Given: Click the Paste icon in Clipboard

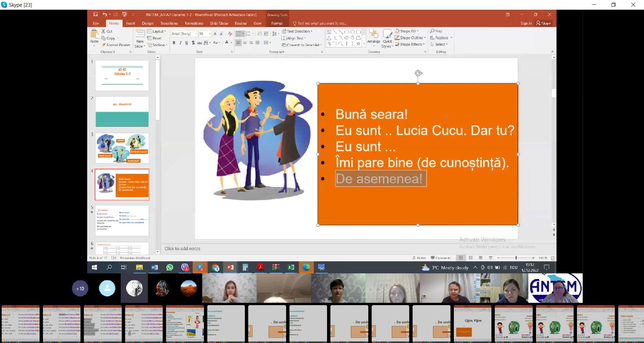Looking at the screenshot, I should [x=94, y=34].
